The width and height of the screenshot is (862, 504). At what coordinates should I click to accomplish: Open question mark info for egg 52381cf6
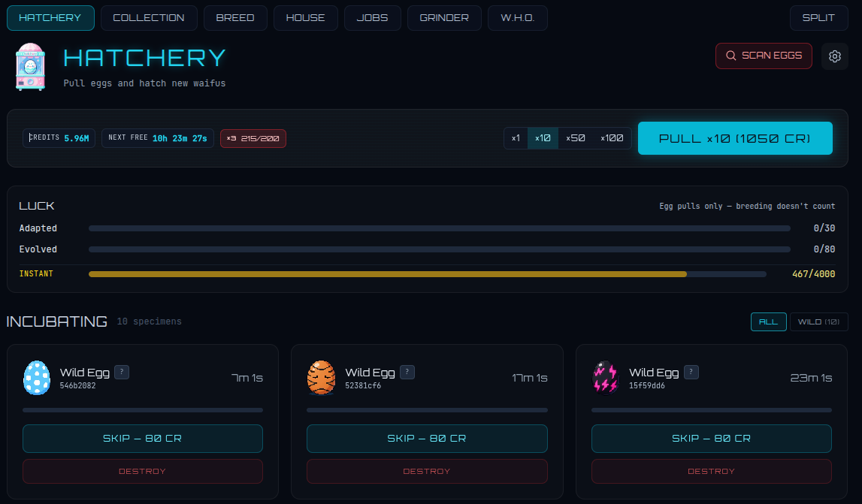407,372
